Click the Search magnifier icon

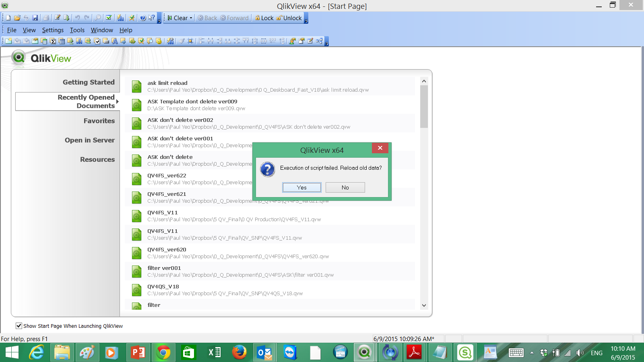[x=98, y=18]
